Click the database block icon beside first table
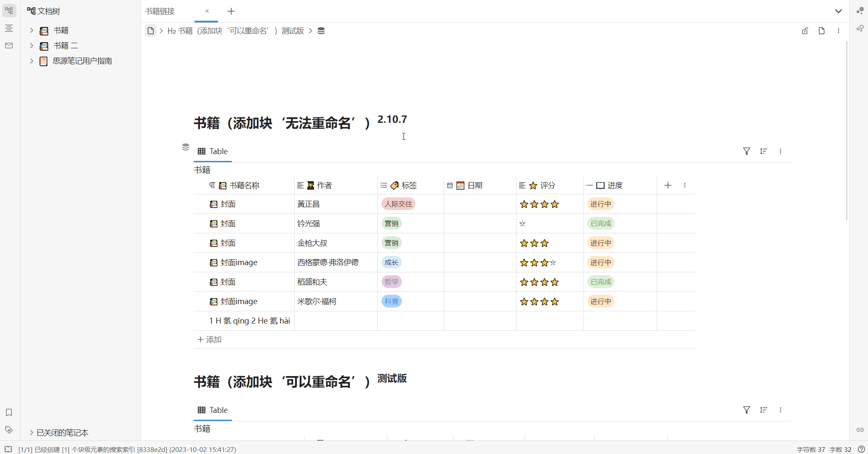 pos(185,147)
